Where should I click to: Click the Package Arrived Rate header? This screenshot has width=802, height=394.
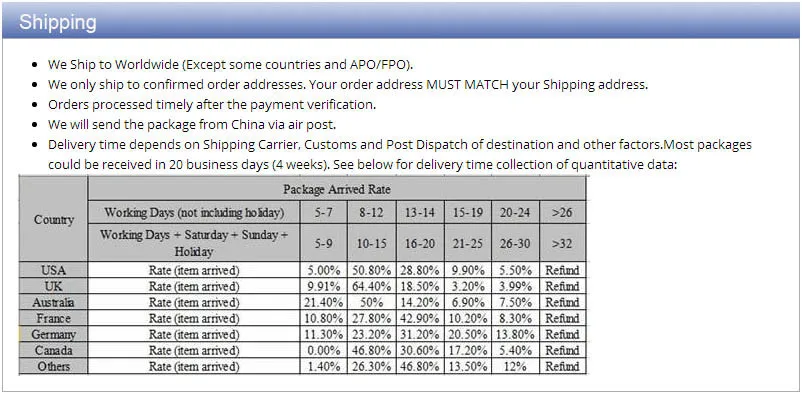click(337, 189)
